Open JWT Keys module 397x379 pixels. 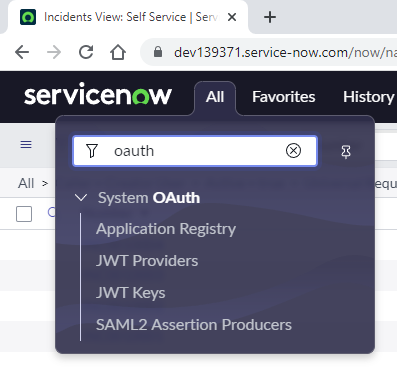point(131,293)
